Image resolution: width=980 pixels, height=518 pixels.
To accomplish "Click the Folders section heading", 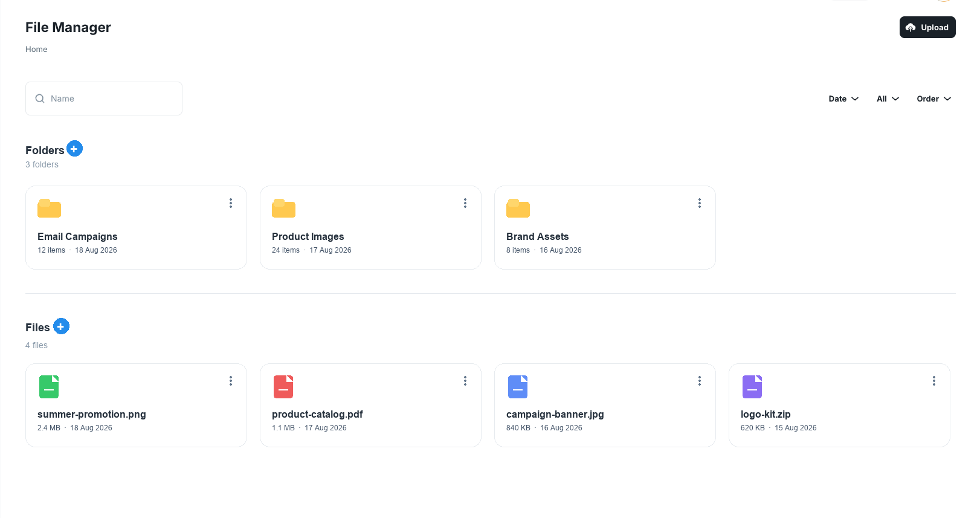I will [45, 151].
